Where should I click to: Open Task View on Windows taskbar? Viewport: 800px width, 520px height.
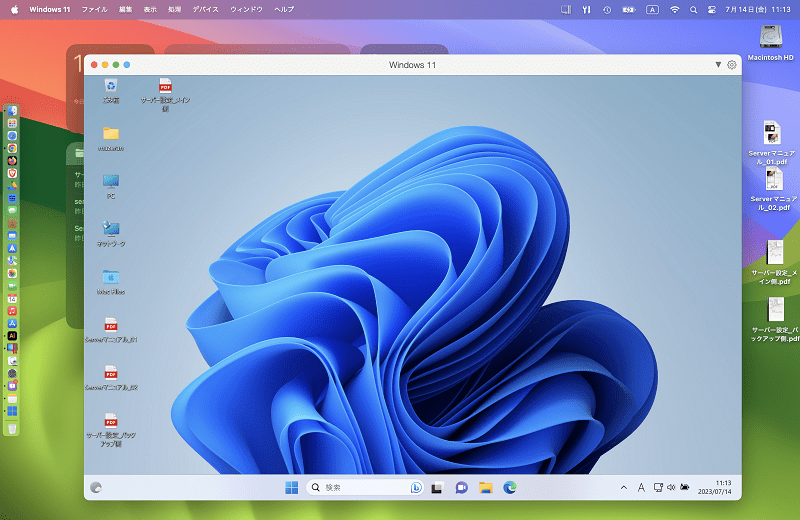(437, 488)
